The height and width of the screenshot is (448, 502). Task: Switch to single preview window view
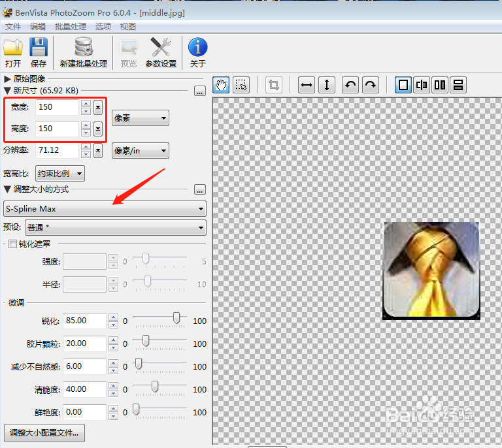[x=403, y=85]
